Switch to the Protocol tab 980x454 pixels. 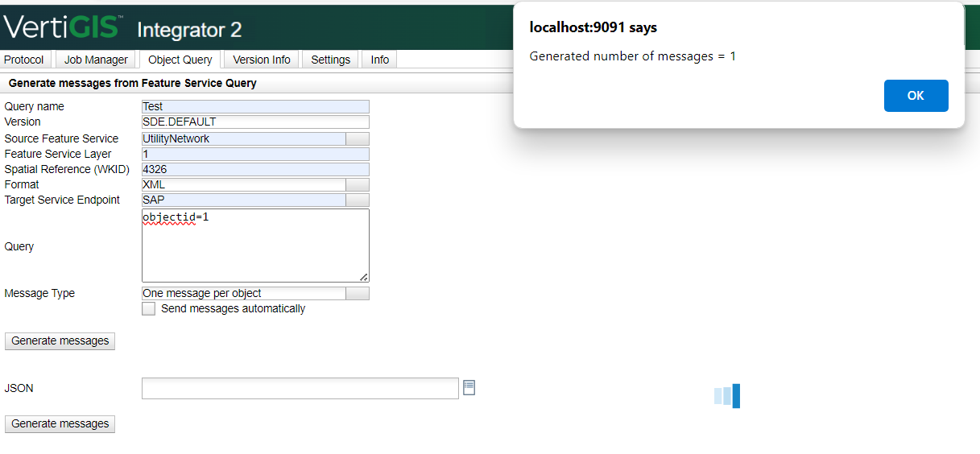tap(24, 60)
